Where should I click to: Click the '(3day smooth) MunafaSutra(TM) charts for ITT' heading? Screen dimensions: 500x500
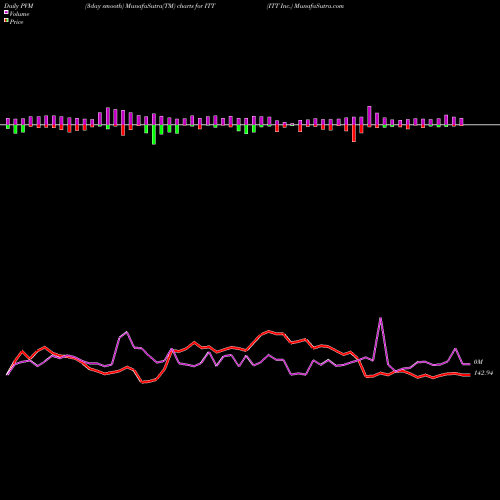click(150, 6)
